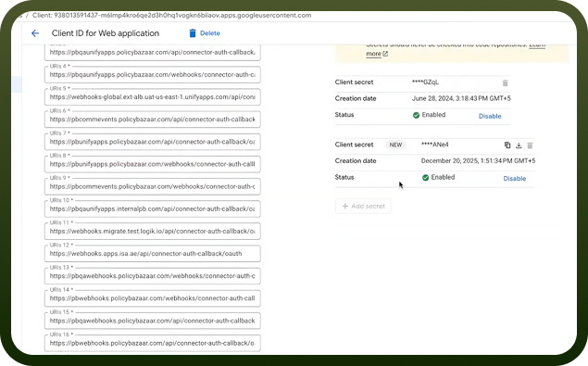Click the URIs 14 pbwebhooks webhooks field
This screenshot has height=366, width=588.
pos(152,298)
